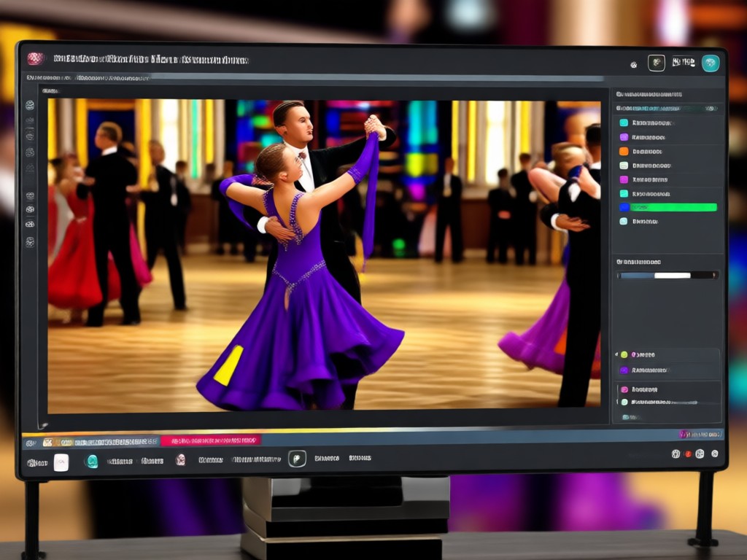747x560 pixels.
Task: Select the row with the magenta swatch
Action: [x=667, y=179]
